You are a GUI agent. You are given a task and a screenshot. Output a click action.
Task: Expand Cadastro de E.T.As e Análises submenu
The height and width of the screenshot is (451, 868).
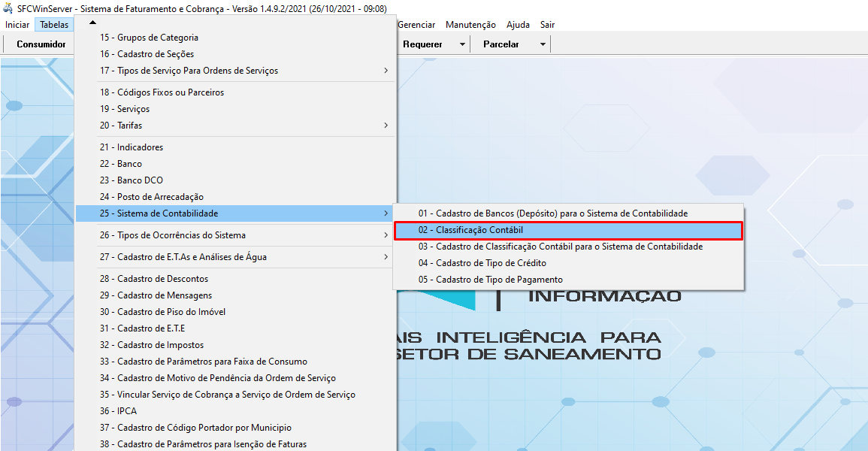click(386, 257)
